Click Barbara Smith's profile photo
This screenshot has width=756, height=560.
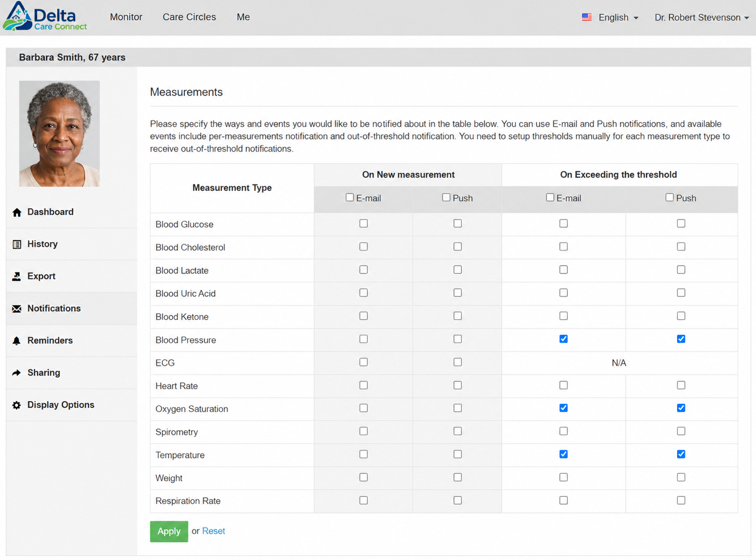pos(59,133)
